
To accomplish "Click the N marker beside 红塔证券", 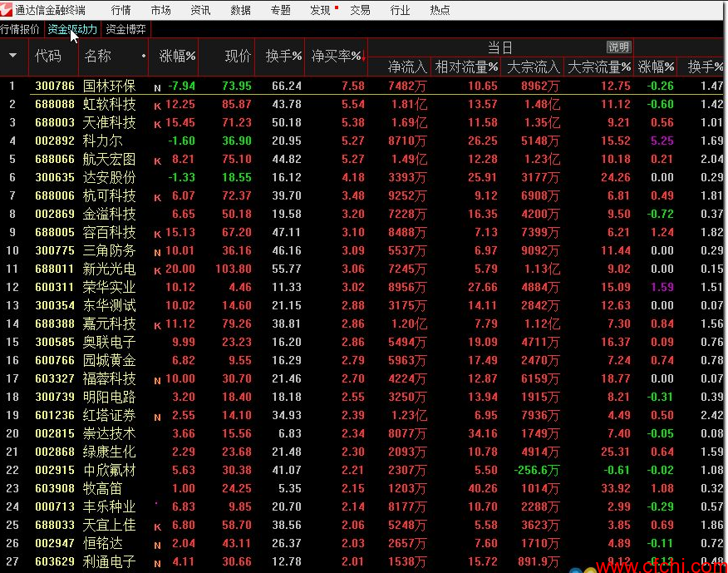I will [157, 417].
